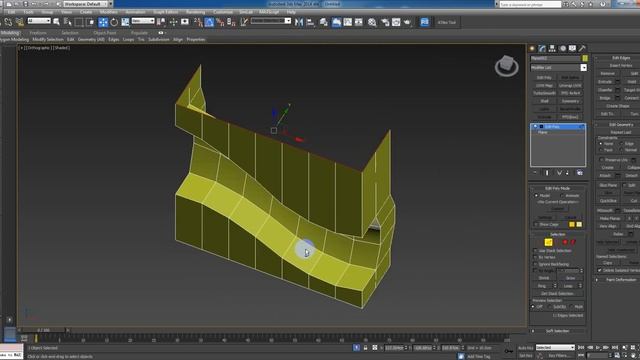This screenshot has width=640, height=360.
Task: Open the Material Editor icon
Action: click(372, 22)
